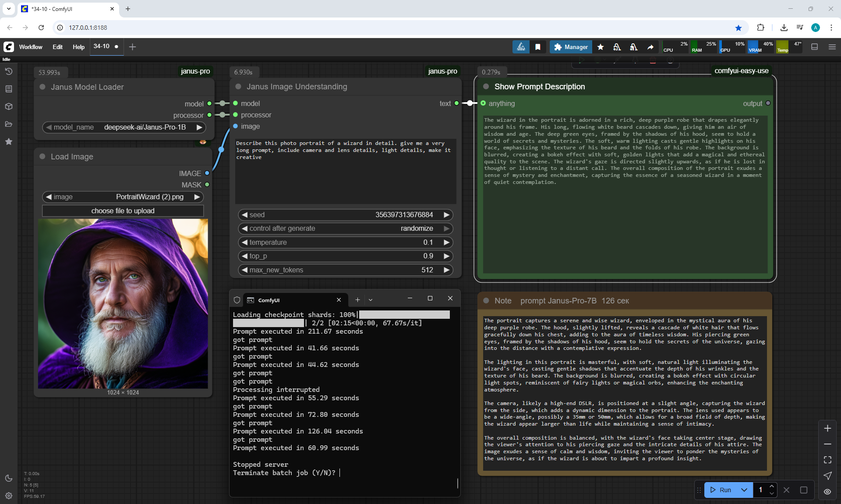
Task: Click the share arrow icon in the toolbar
Action: tap(650, 47)
